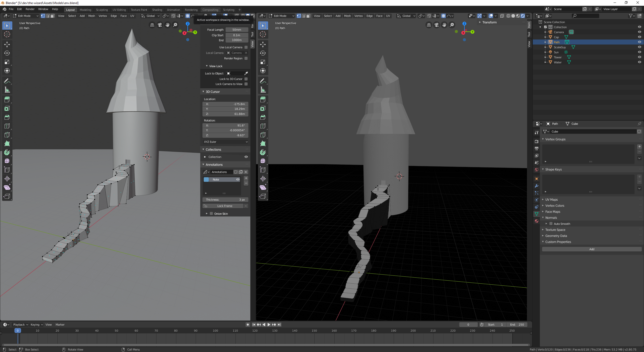Image resolution: width=644 pixels, height=352 pixels.
Task: Click the Add custom property button
Action: [x=591, y=249]
